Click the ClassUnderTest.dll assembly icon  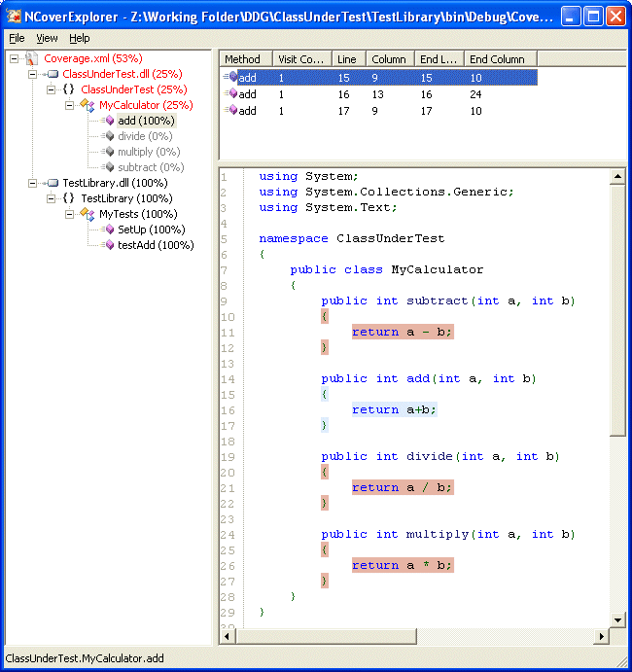(53, 74)
